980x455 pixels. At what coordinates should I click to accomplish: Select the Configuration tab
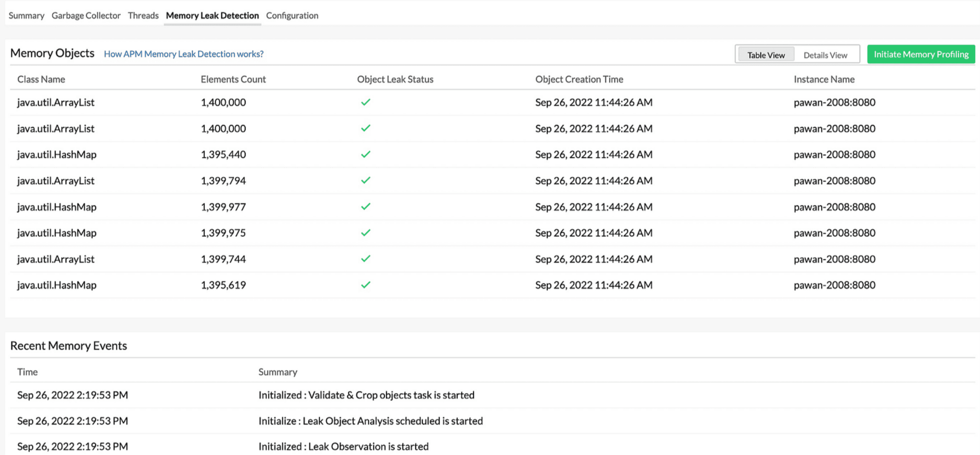pos(292,16)
